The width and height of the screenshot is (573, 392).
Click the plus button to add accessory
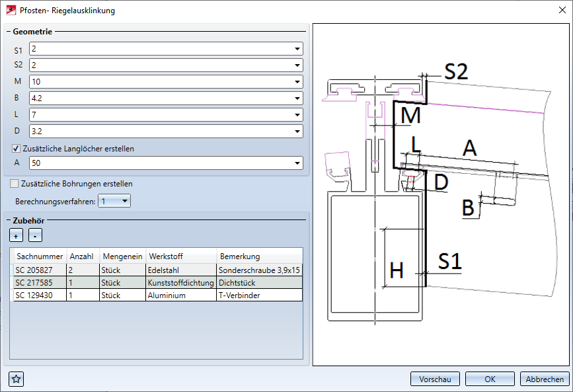[15, 235]
